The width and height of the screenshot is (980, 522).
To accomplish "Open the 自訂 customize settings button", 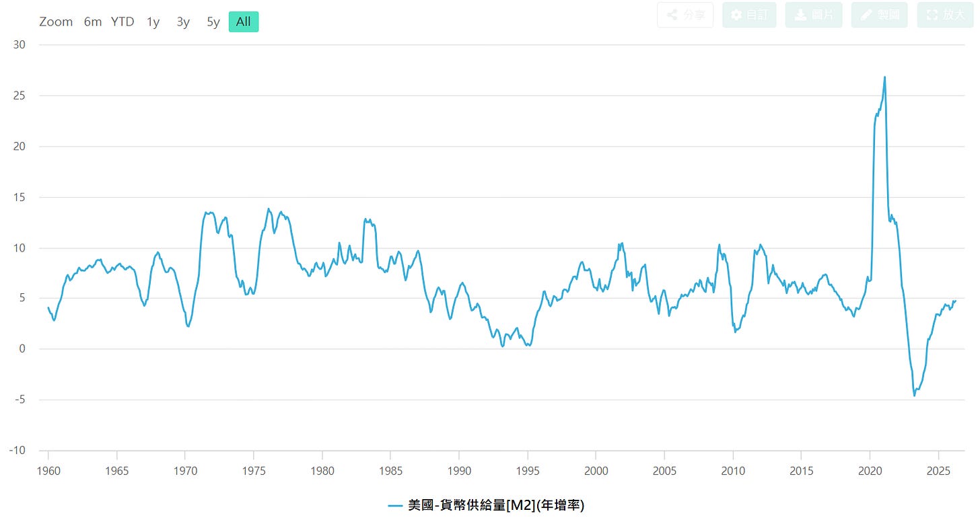I will [x=749, y=15].
